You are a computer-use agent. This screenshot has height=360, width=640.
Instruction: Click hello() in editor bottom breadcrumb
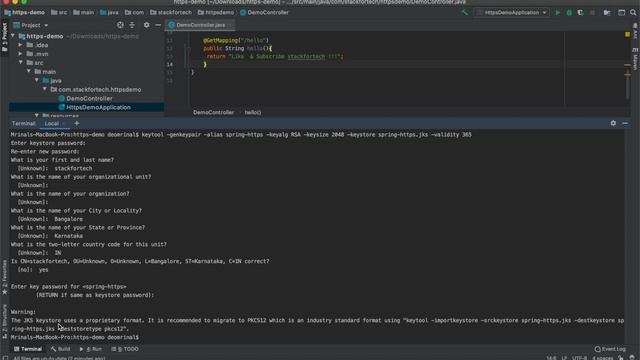253,112
